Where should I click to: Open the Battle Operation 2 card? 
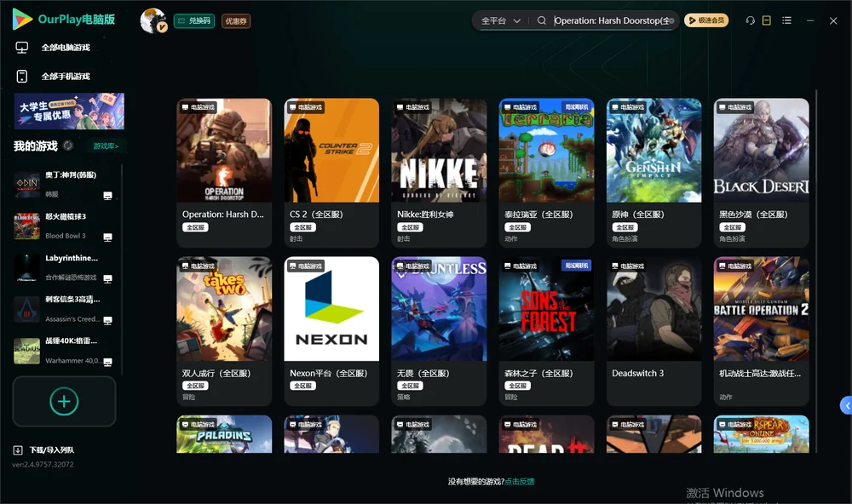[x=761, y=331]
